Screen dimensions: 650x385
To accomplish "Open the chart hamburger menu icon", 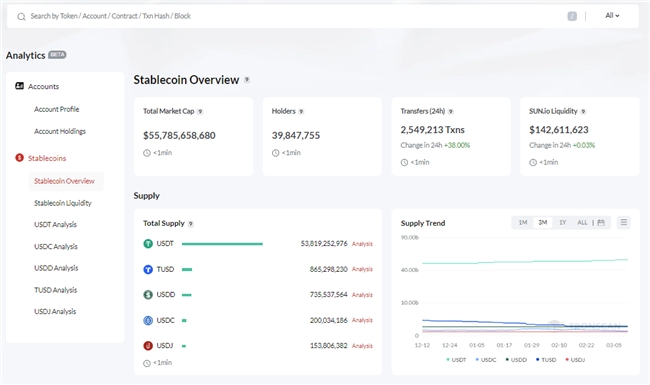I will point(623,223).
